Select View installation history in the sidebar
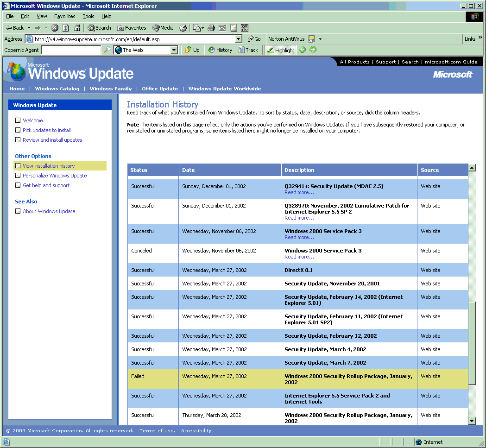Image resolution: width=486 pixels, height=448 pixels. [x=48, y=165]
